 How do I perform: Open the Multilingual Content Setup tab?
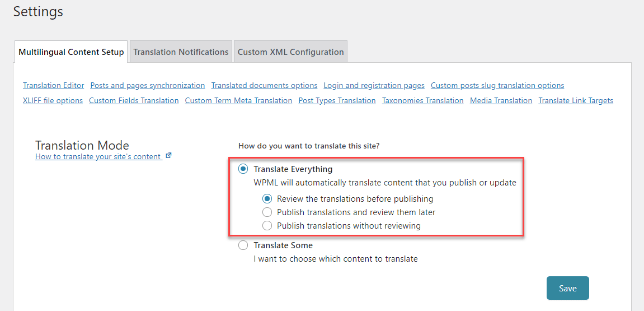(71, 52)
